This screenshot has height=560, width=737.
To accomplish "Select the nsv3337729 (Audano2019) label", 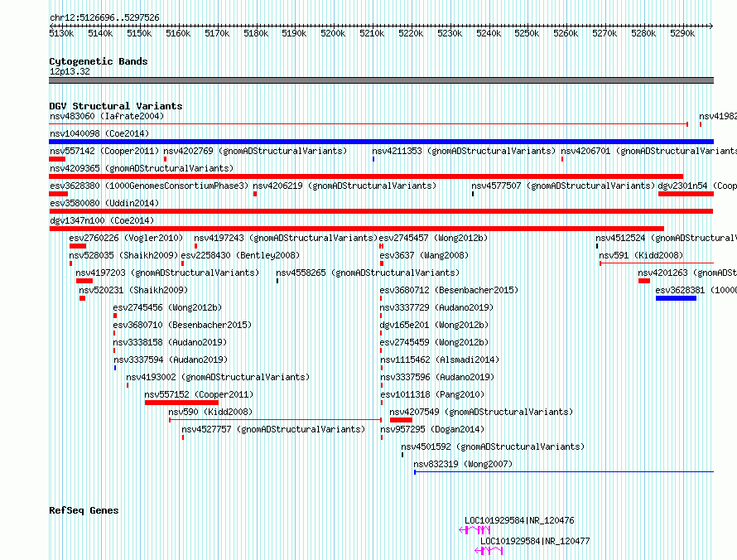I will 436,307.
